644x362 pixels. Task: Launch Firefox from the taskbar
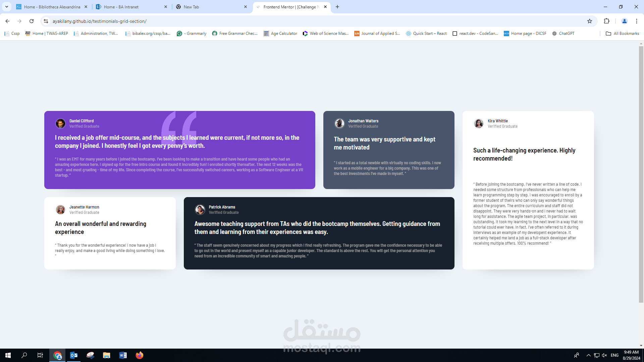pyautogui.click(x=139, y=355)
